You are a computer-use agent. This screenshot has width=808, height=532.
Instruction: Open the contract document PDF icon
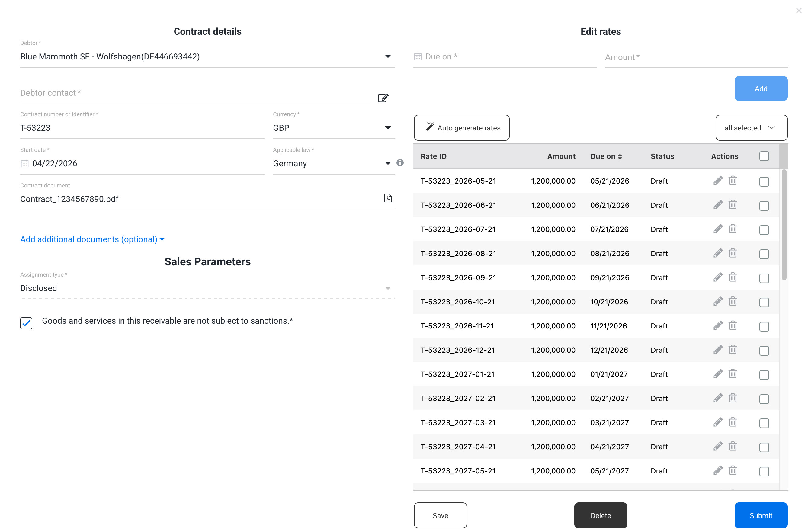388,198
